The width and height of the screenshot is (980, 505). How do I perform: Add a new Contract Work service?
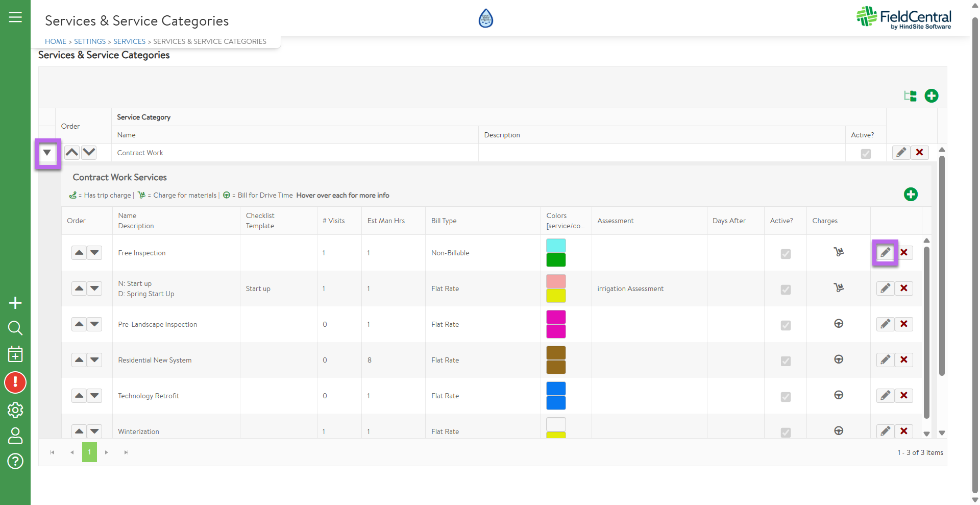[911, 195]
